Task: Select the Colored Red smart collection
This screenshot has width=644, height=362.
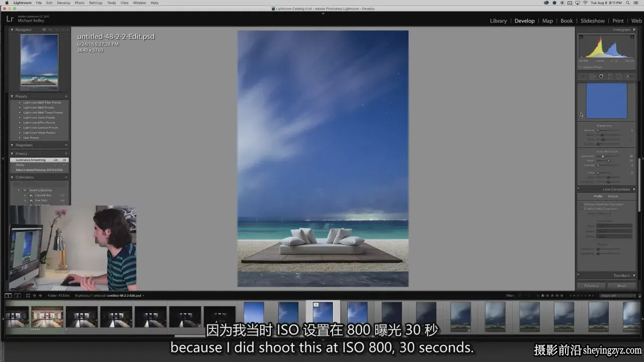Action: (x=43, y=195)
